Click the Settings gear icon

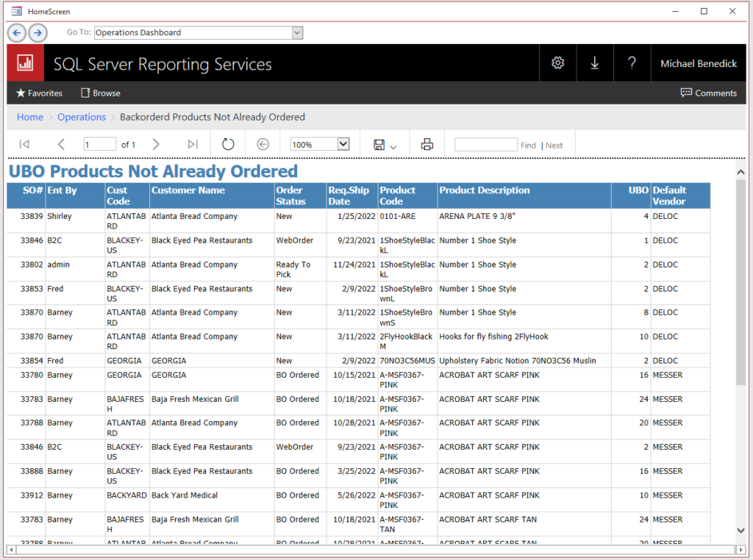click(557, 63)
